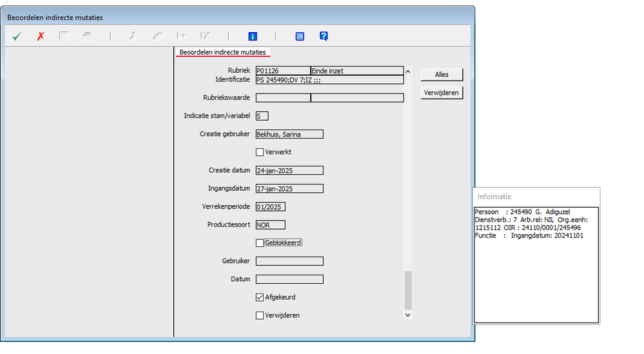The width and height of the screenshot is (644, 354).
Task: Select the greyed empty-square toolbar icon
Action: pos(63,36)
